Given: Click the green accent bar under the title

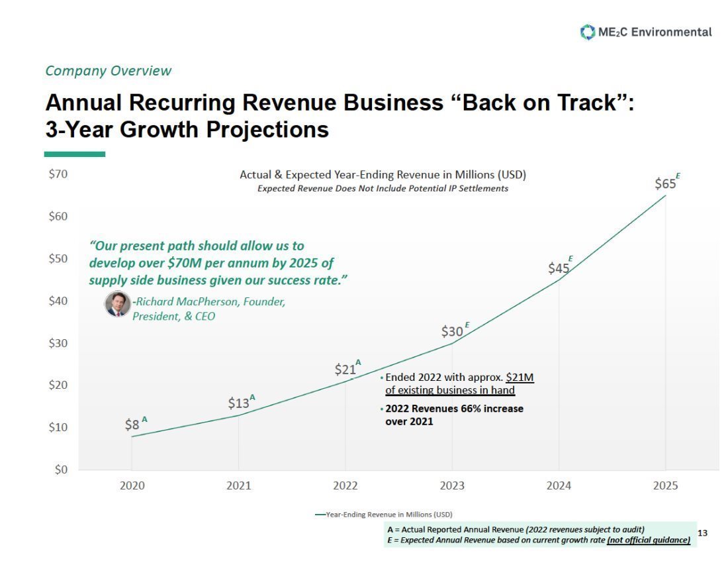Looking at the screenshot, I should point(74,154).
